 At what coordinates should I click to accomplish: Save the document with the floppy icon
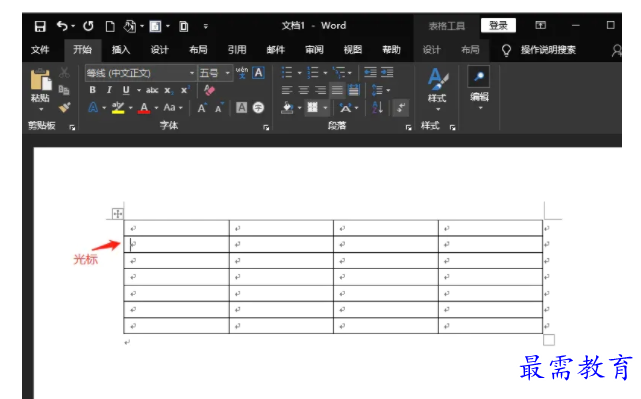click(x=40, y=27)
